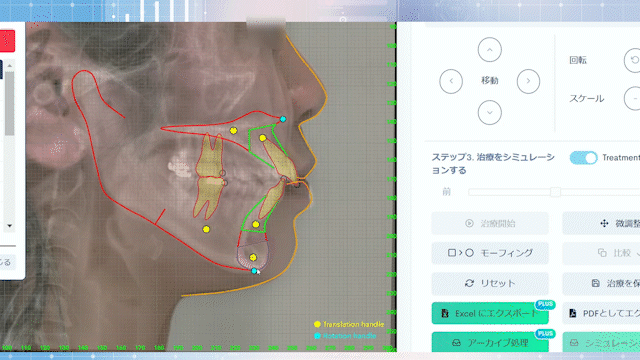Click the rotate counterclockwise icon next to 回転
Viewport: 640px width, 360px height.
click(x=633, y=60)
